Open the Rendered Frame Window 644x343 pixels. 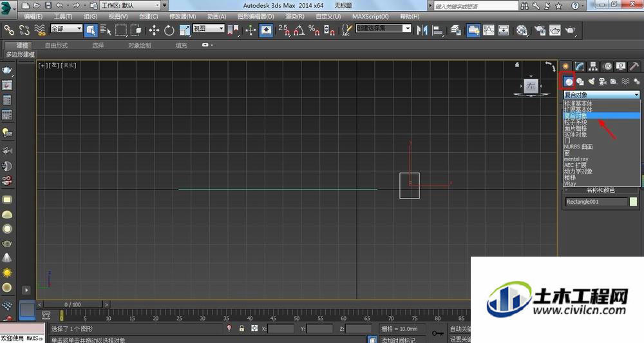555,30
